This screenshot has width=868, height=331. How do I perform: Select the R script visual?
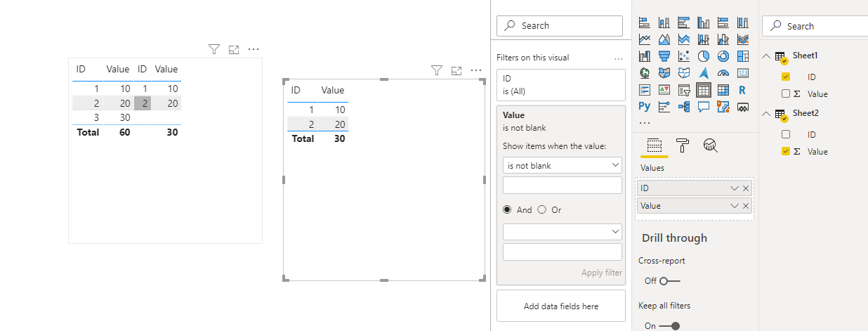tap(743, 90)
